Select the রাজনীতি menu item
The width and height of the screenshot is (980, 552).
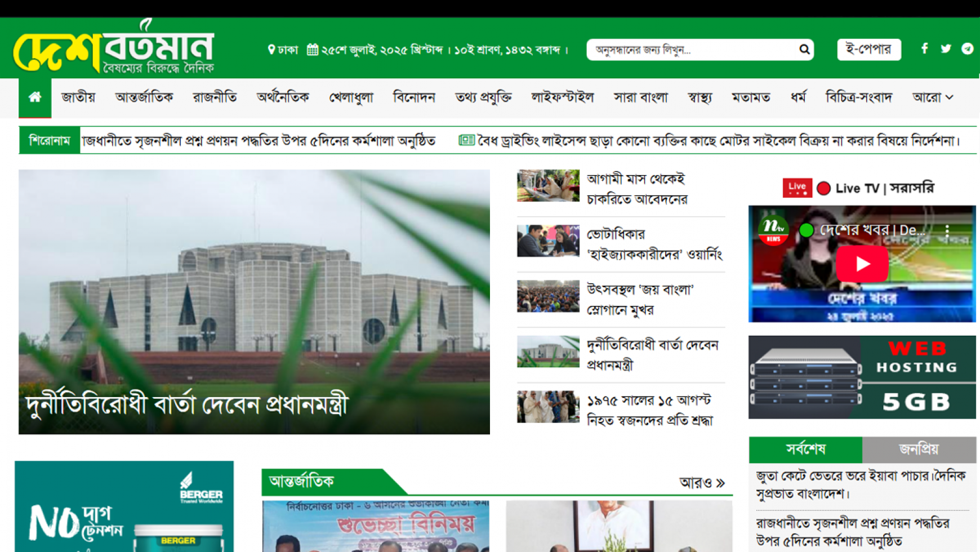(x=214, y=97)
